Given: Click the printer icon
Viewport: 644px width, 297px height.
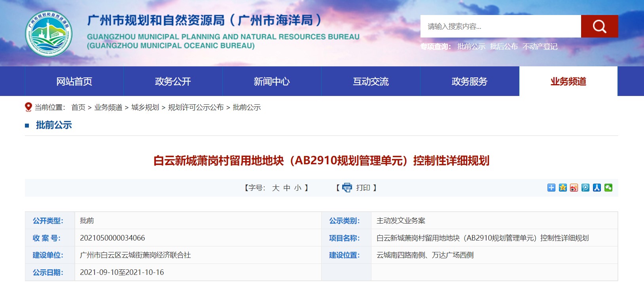Looking at the screenshot, I should (x=347, y=188).
